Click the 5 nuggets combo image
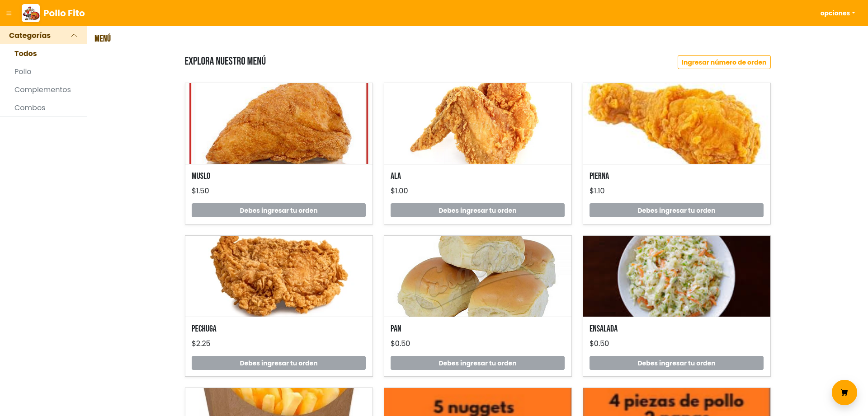The width and height of the screenshot is (868, 416). pyautogui.click(x=478, y=402)
